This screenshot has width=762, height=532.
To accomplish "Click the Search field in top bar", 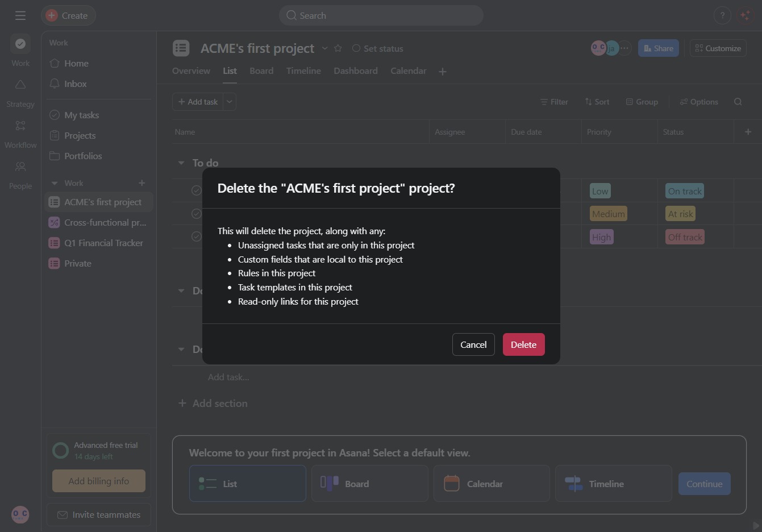I will 381,15.
